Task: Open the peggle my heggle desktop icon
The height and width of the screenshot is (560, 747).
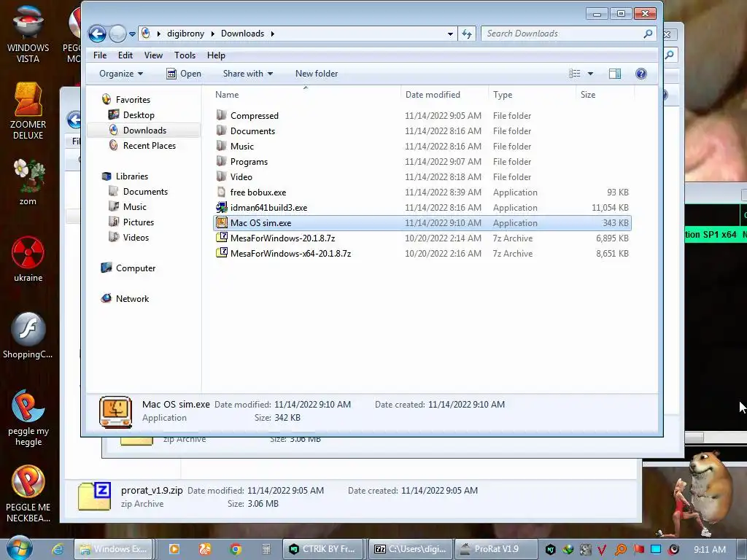Action: coord(28,418)
